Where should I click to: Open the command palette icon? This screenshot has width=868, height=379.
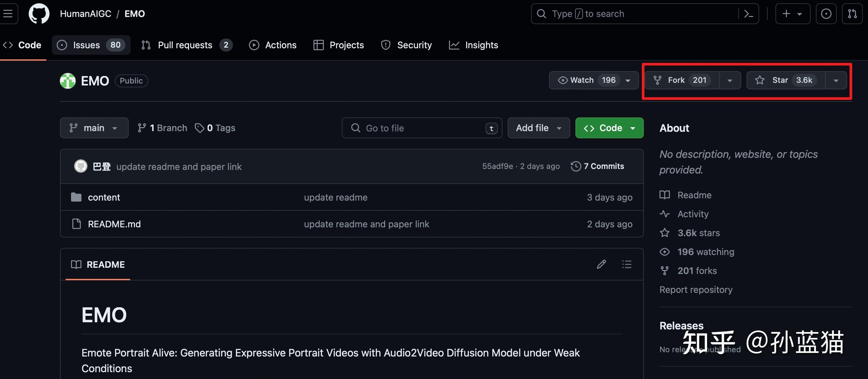748,14
